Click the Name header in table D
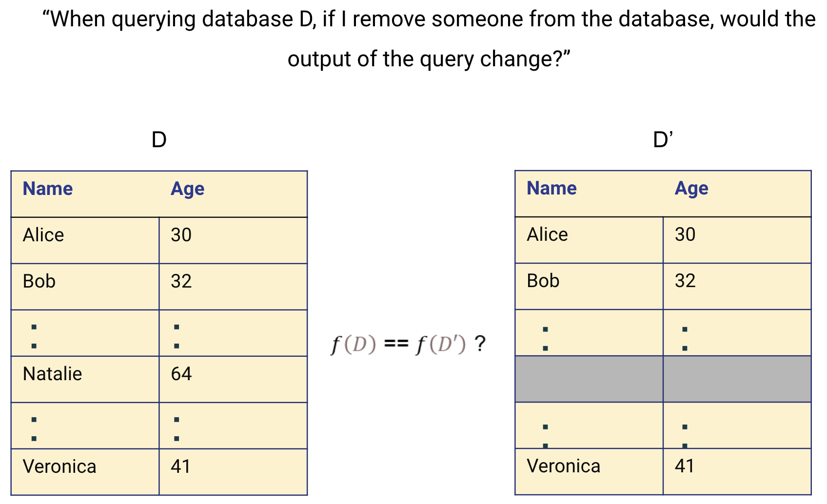Viewport: 827px width, 504px height. point(48,189)
